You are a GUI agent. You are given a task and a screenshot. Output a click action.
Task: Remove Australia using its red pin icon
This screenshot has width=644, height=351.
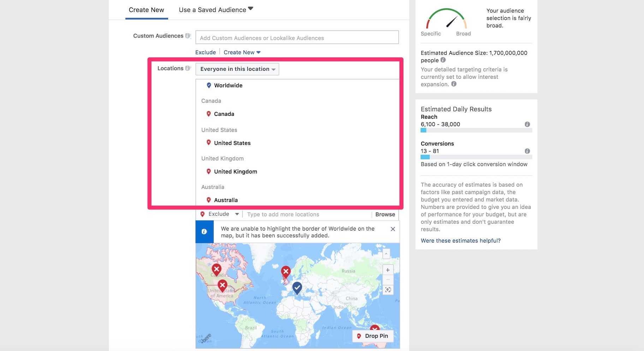208,199
